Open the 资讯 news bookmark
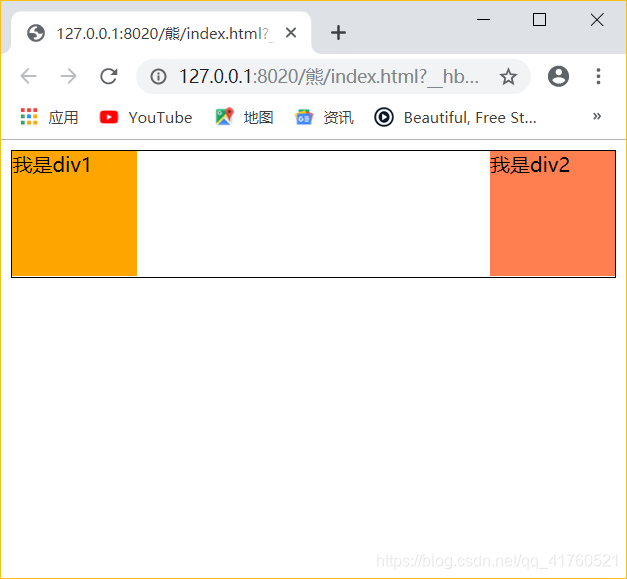Viewport: 627px width, 579px height. (x=324, y=117)
